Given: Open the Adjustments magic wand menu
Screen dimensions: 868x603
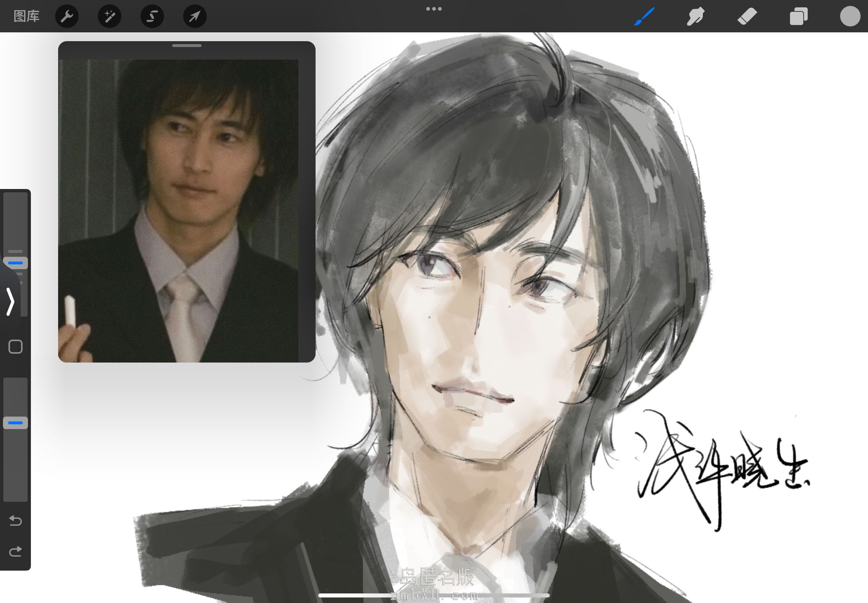Looking at the screenshot, I should pos(110,16).
